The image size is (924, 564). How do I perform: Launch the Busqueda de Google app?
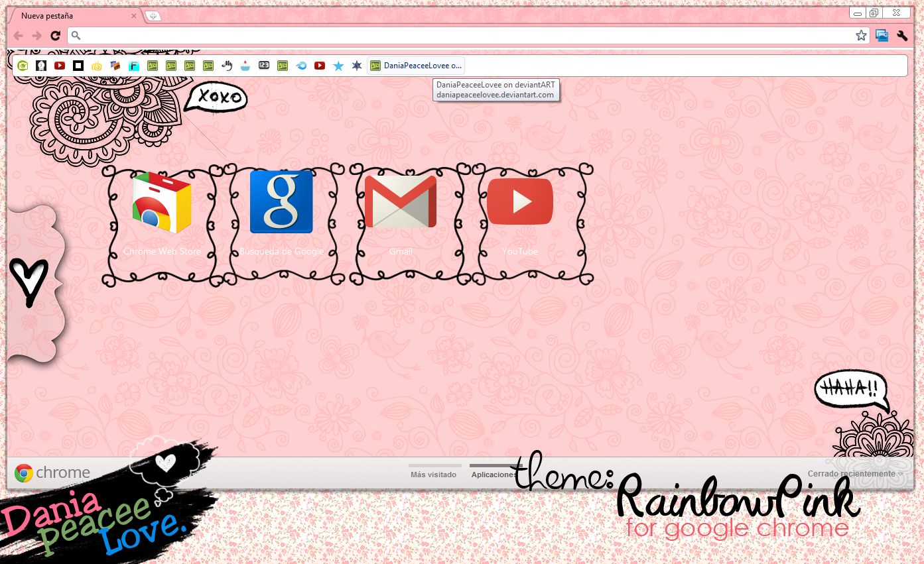[281, 212]
